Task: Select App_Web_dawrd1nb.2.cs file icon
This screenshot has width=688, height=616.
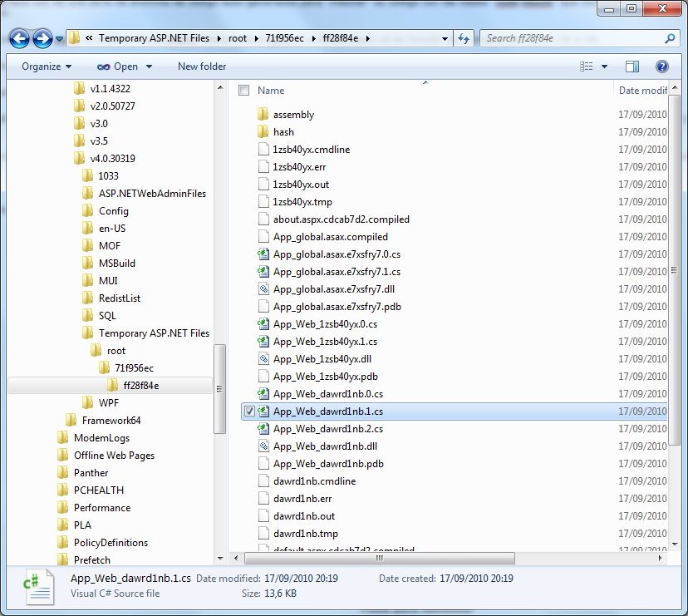Action: [x=263, y=428]
